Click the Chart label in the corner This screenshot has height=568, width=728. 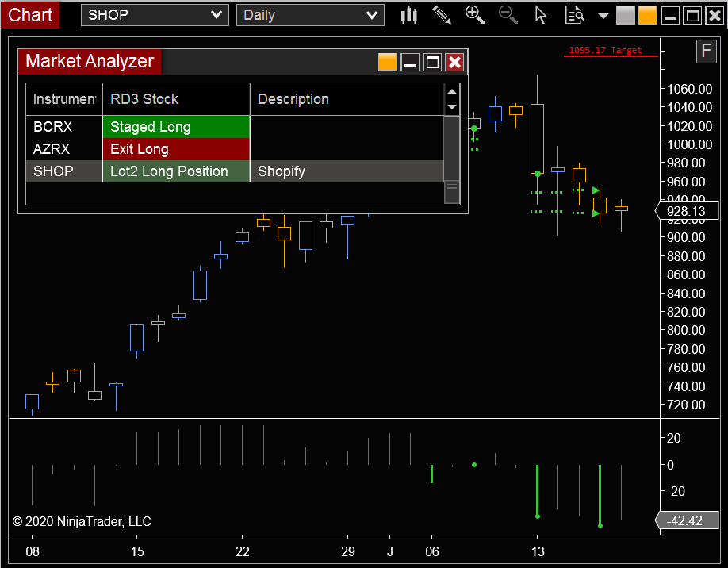pyautogui.click(x=29, y=14)
